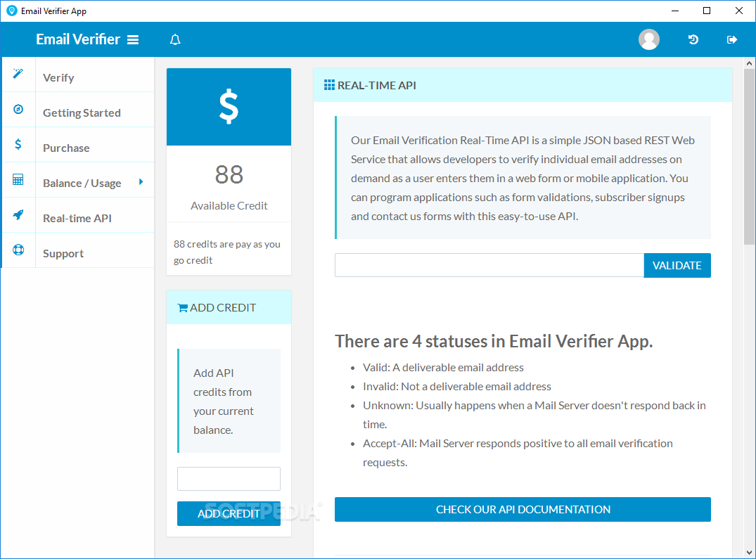Image resolution: width=756 pixels, height=559 pixels.
Task: Click the compass Getting Started icon
Action: tap(18, 109)
